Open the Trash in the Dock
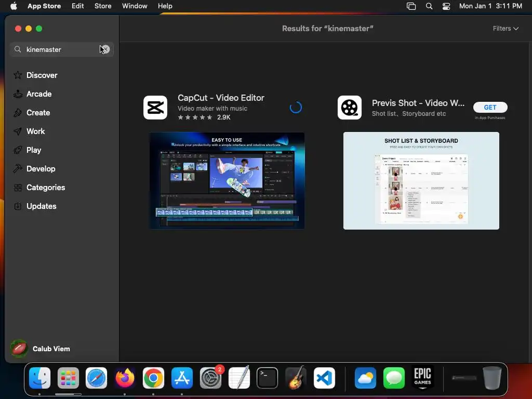The width and height of the screenshot is (532, 399). pos(493,378)
